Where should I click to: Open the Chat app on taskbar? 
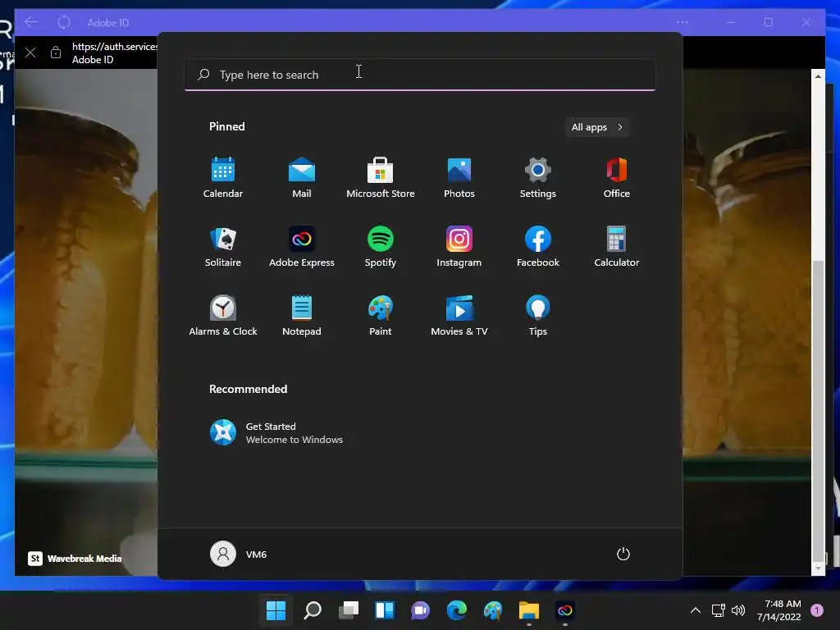pyautogui.click(x=421, y=610)
